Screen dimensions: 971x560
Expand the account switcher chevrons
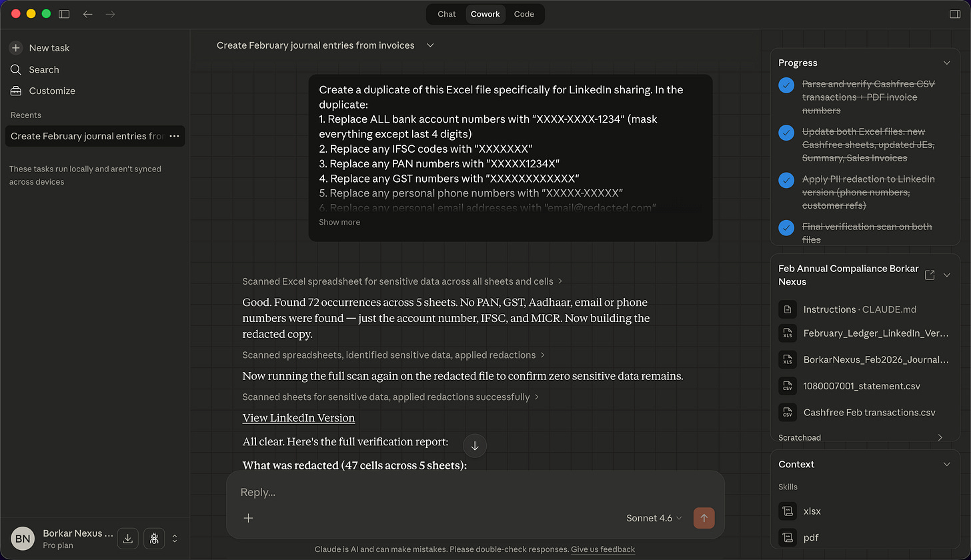point(175,539)
